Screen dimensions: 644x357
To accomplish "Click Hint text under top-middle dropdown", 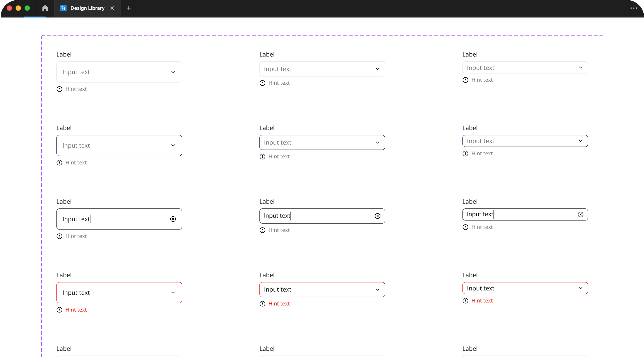I will pyautogui.click(x=279, y=83).
